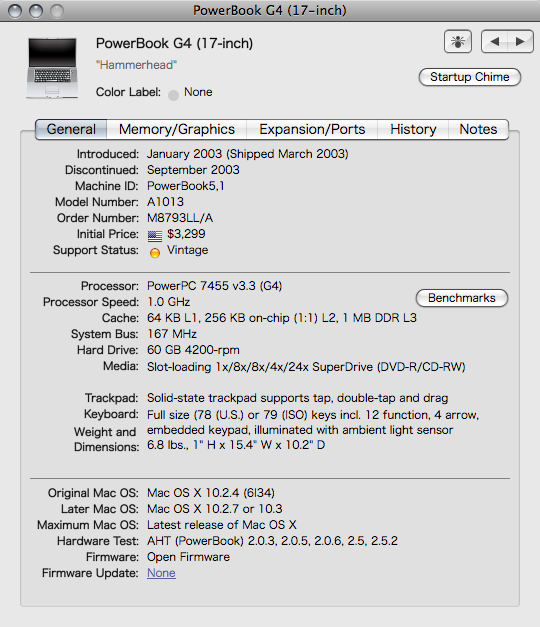Close the PowerBook G4 window
This screenshot has height=627, width=540.
[x=15, y=11]
